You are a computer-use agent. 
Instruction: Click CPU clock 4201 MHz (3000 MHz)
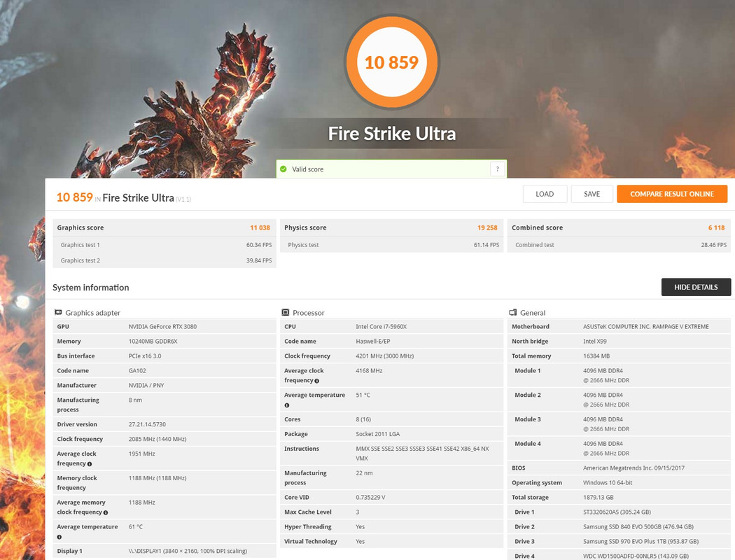pos(384,356)
